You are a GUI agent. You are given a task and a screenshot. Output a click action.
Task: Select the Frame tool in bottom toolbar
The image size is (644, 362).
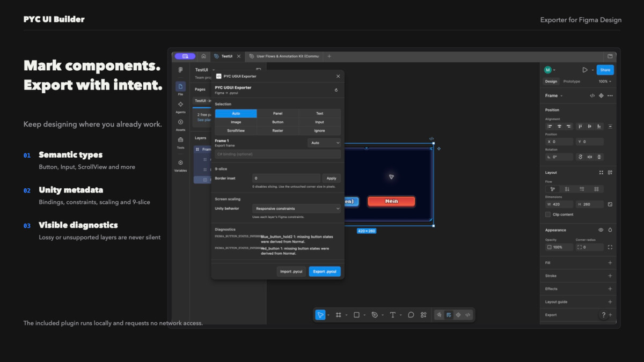[339, 315]
